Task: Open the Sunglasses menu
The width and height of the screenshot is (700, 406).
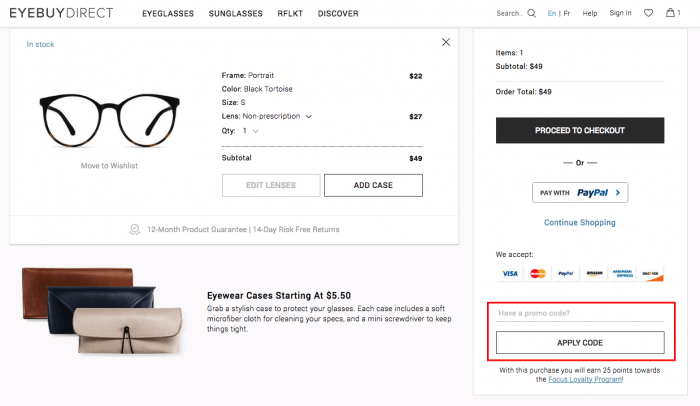Action: click(x=235, y=14)
